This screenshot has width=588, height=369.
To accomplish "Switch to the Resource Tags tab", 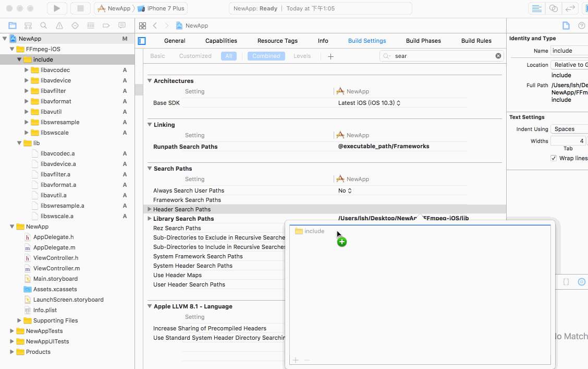I will click(x=277, y=41).
